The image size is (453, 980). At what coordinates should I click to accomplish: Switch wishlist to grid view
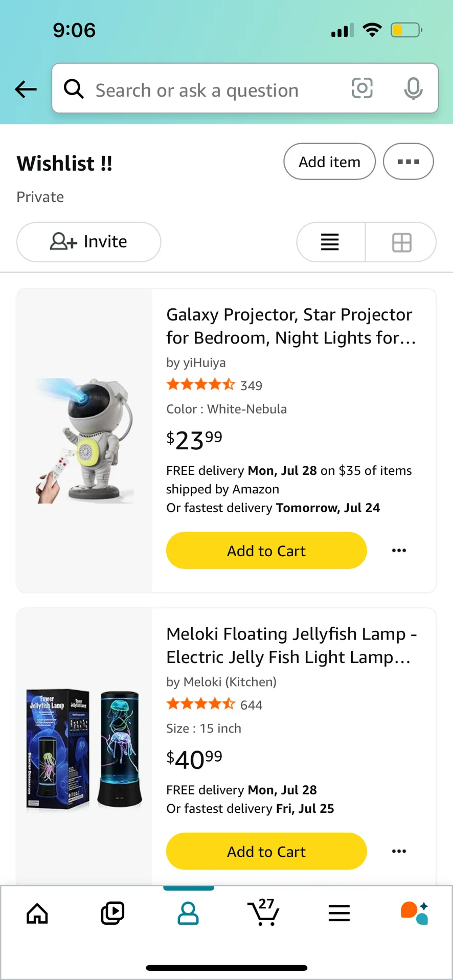tap(401, 242)
